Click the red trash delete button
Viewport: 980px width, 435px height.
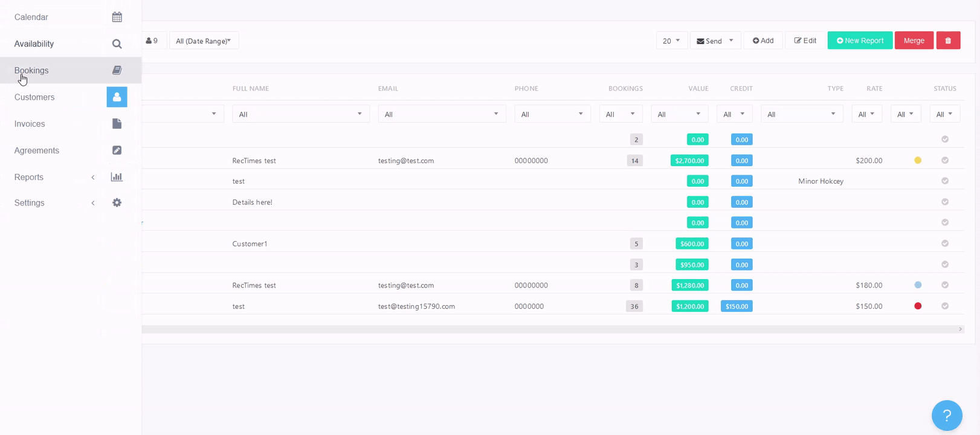pos(948,40)
